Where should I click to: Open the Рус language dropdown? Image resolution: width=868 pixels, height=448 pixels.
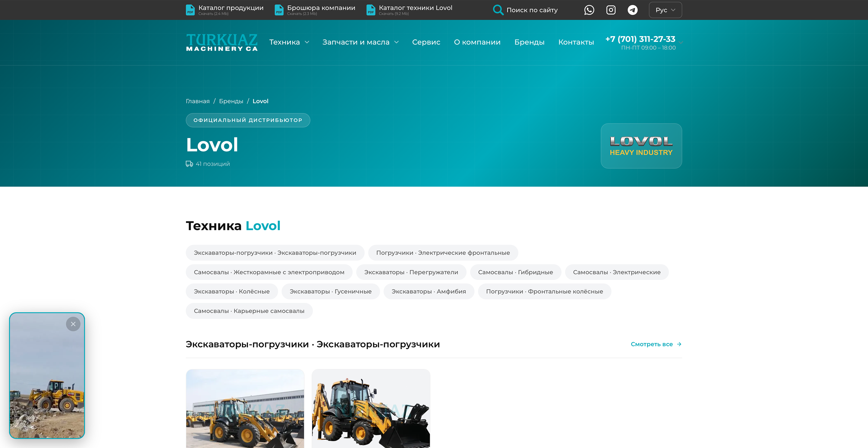click(665, 10)
